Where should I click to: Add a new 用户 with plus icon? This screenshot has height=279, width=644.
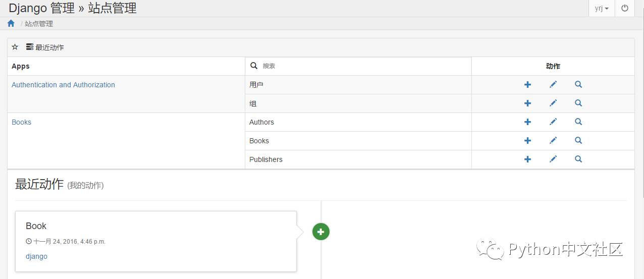pyautogui.click(x=527, y=85)
